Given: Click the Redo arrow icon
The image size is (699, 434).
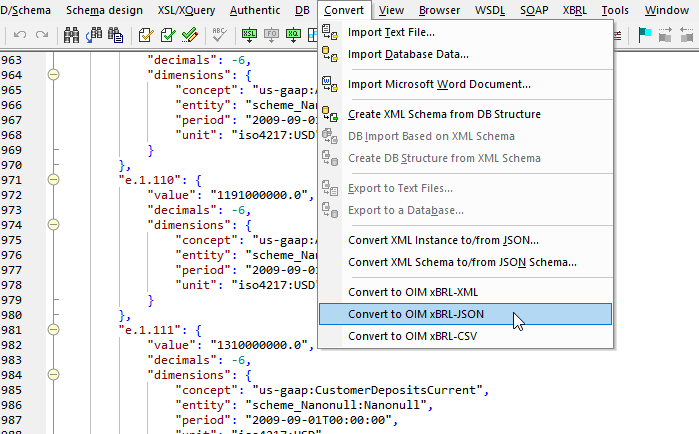Looking at the screenshot, I should pyautogui.click(x=41, y=35).
